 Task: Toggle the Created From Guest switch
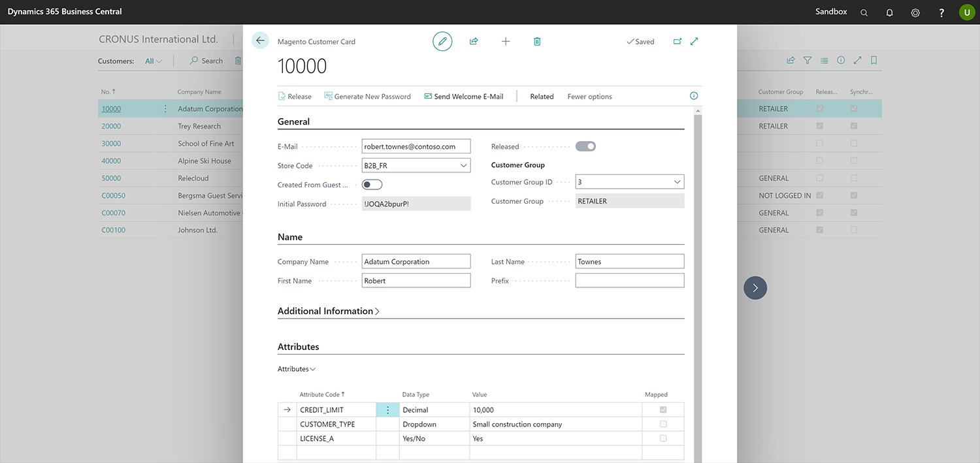[372, 185]
